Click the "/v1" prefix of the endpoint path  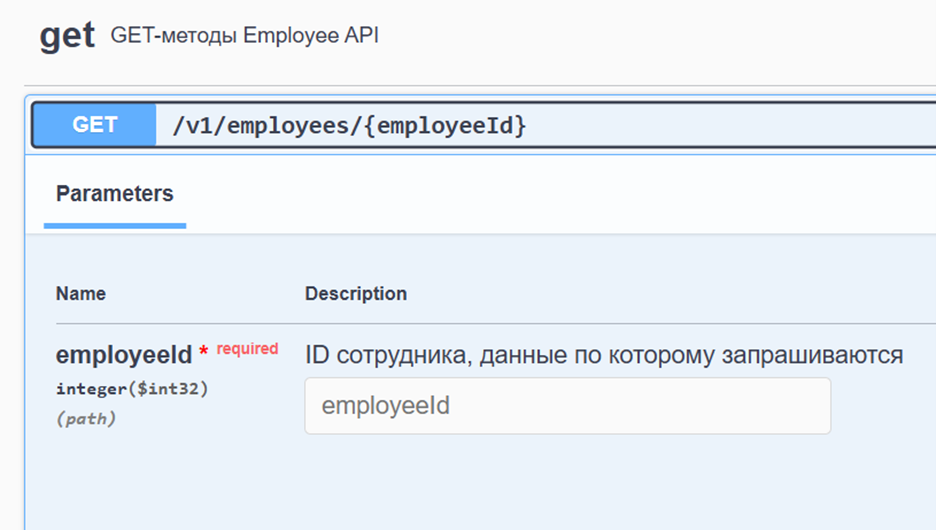191,126
